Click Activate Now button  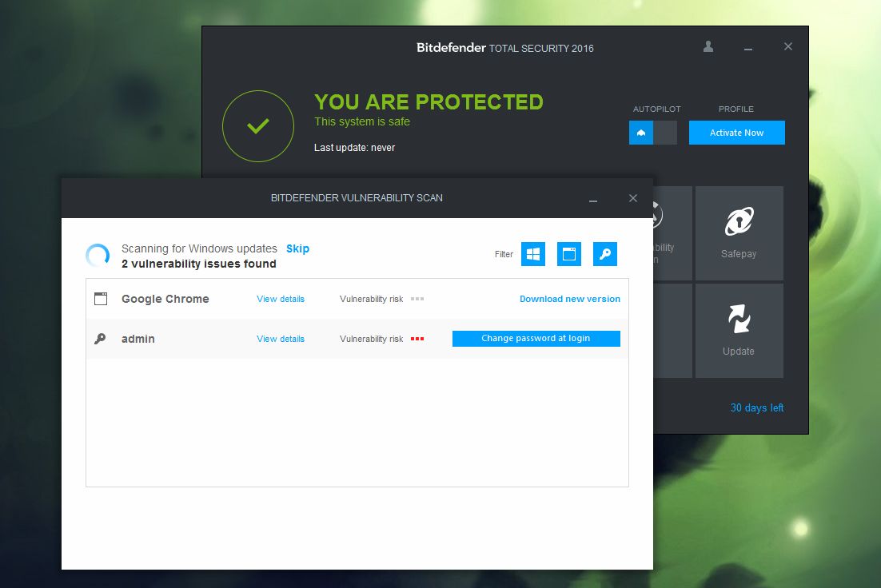pos(736,133)
